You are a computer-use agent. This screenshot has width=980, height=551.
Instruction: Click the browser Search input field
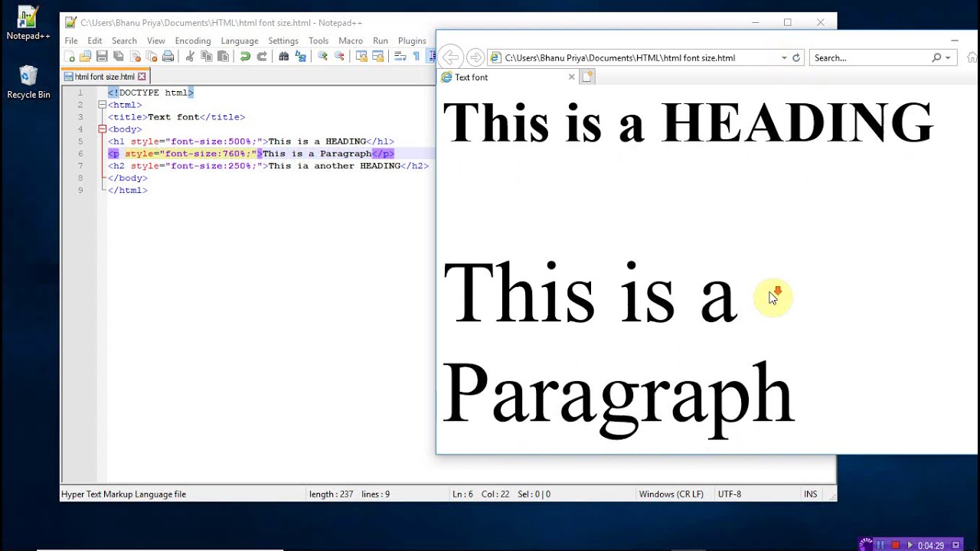(x=871, y=57)
